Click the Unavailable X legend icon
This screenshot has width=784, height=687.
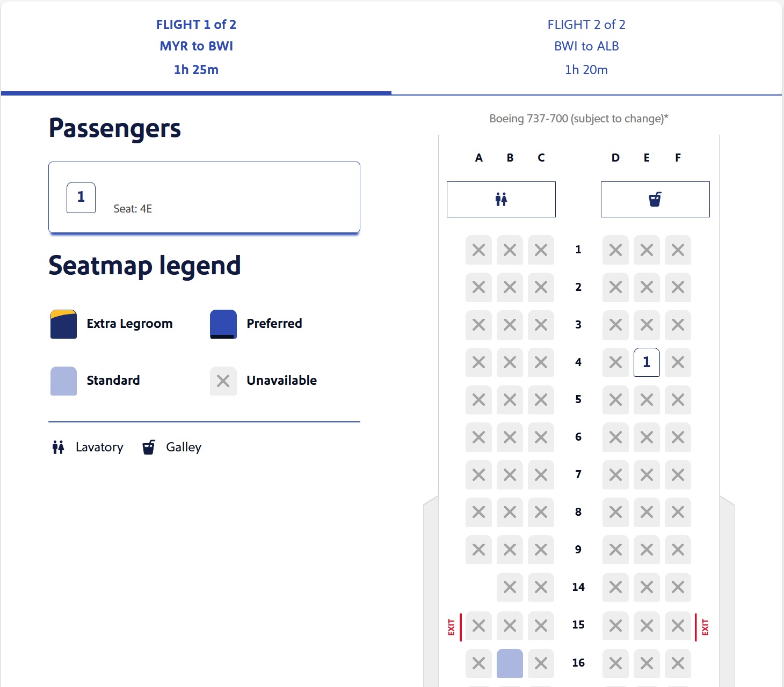(223, 381)
